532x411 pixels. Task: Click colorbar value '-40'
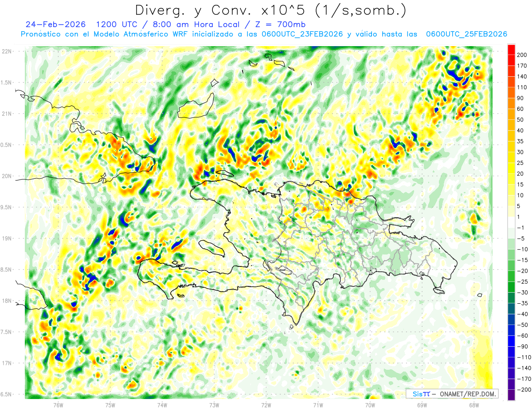point(522,314)
